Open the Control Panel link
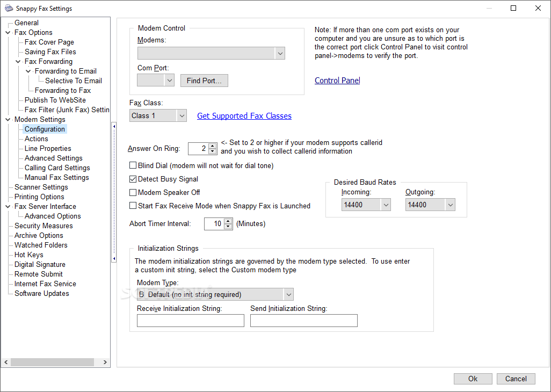551x392 pixels. click(x=337, y=81)
